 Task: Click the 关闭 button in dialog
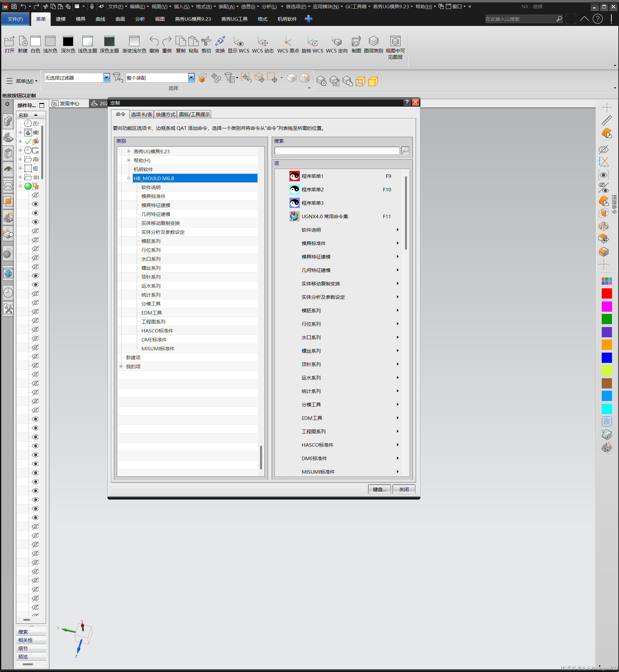pyautogui.click(x=404, y=489)
